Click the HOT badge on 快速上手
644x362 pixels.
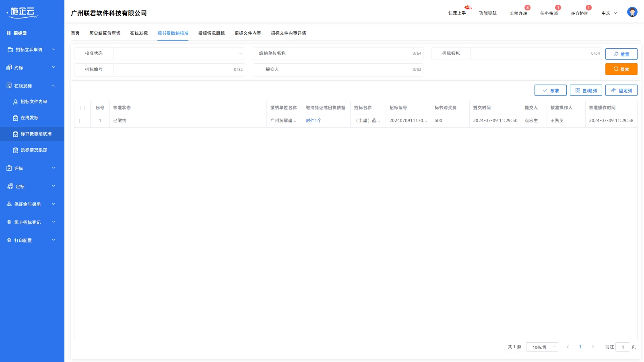pos(468,8)
